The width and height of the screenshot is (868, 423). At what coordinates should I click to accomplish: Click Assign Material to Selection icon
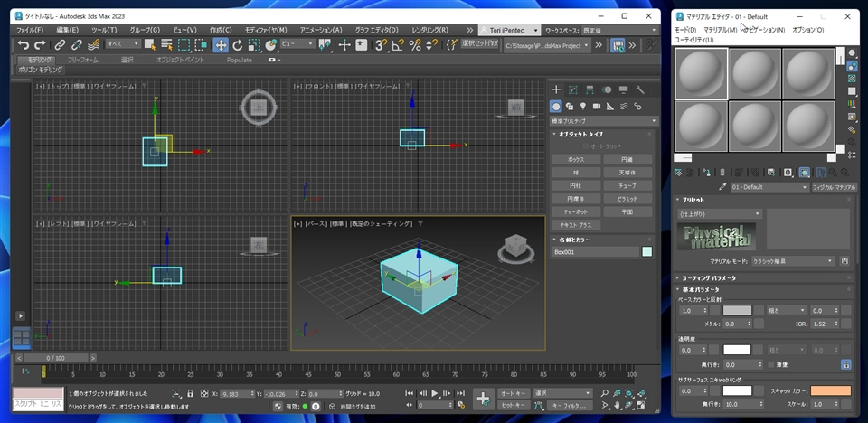point(706,173)
